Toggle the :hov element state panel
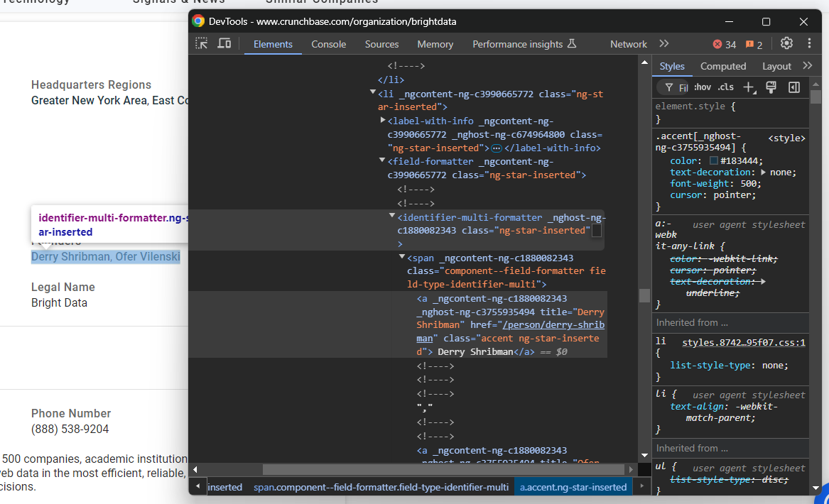The width and height of the screenshot is (829, 504). click(702, 87)
